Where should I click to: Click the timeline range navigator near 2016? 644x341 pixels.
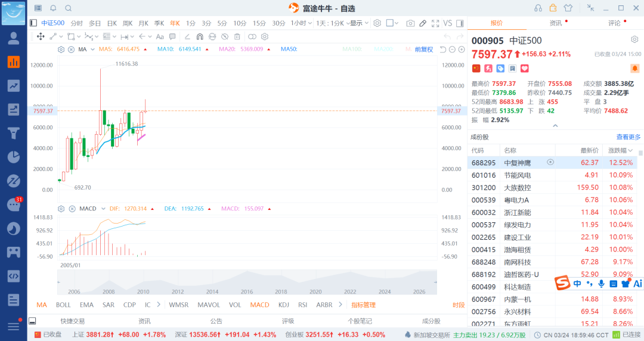(247, 282)
